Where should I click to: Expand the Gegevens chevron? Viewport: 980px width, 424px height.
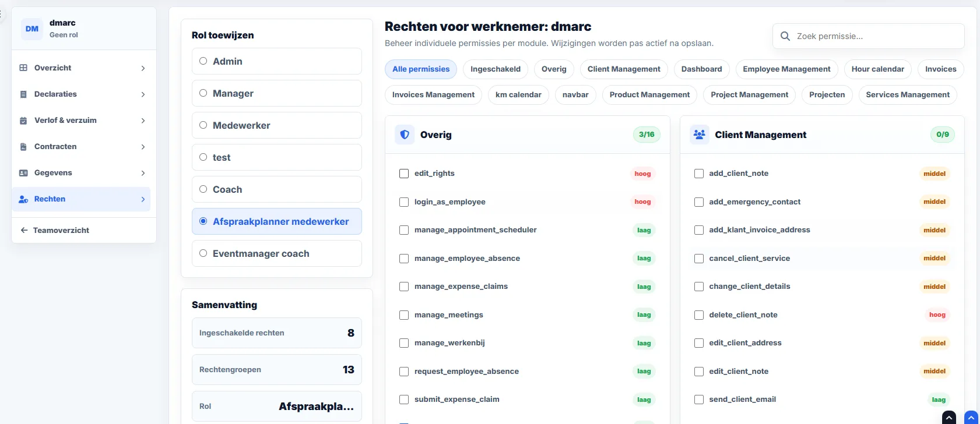coord(143,173)
